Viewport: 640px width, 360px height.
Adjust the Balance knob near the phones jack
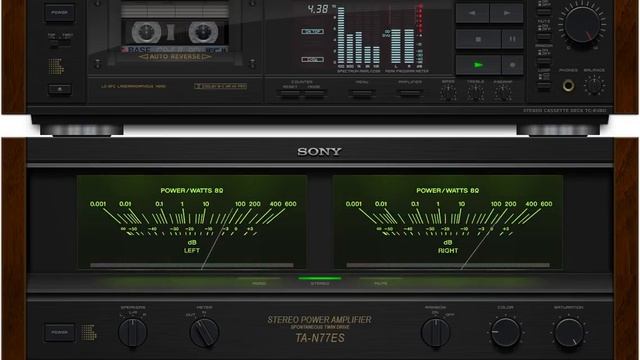tap(594, 86)
